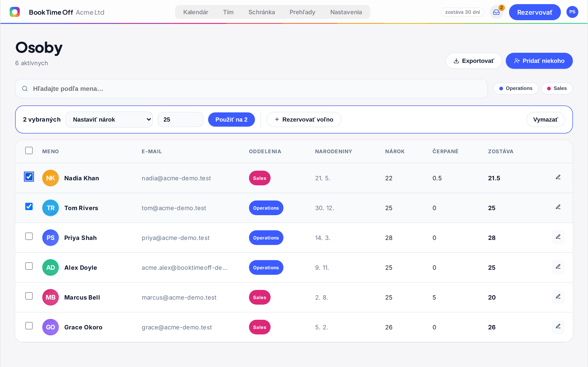
Task: Tick the select-all header checkbox
Action: click(29, 150)
